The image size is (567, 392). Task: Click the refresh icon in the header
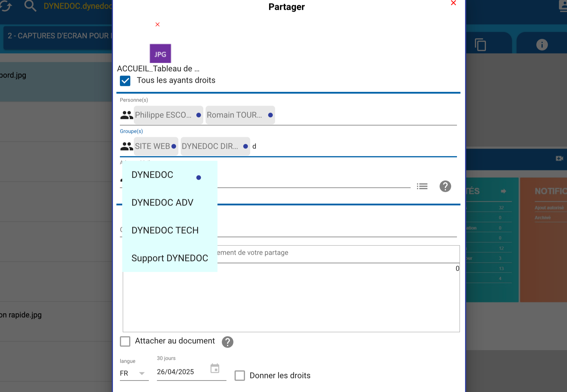(x=6, y=6)
